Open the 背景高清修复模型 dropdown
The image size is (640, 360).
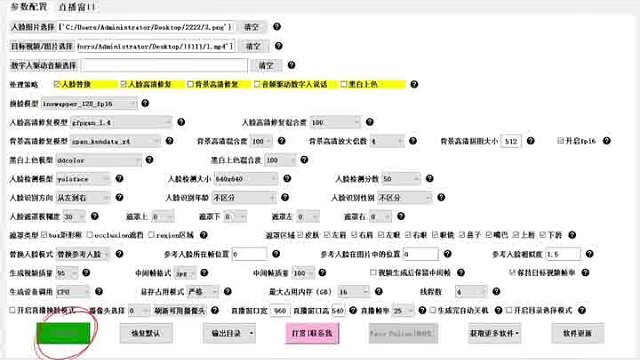click(x=116, y=141)
